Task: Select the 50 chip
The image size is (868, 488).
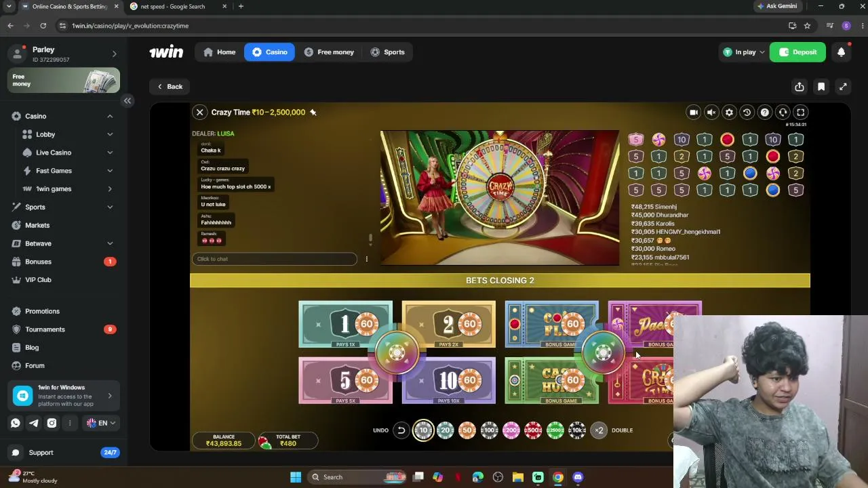Action: point(467,430)
